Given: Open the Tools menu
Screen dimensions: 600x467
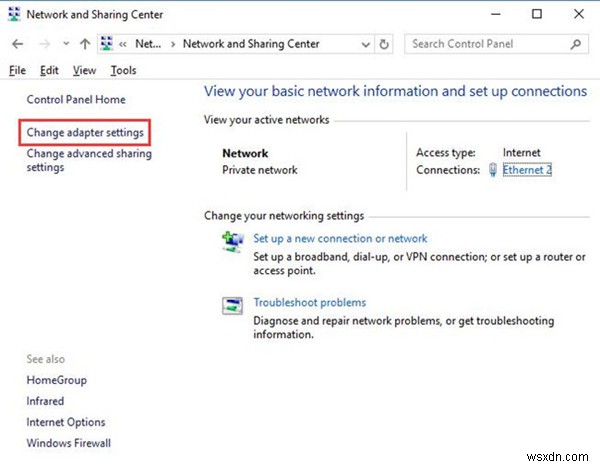Looking at the screenshot, I should (x=123, y=70).
